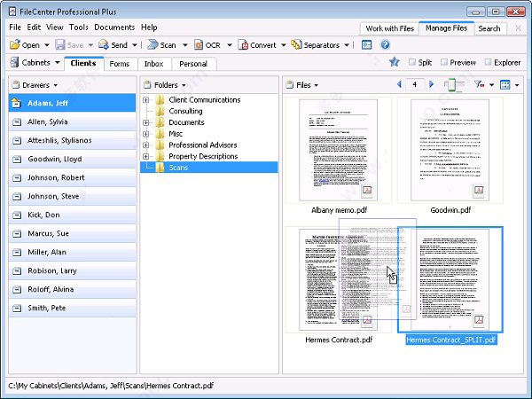Click the filter funnel icon in Files pane
532x399 pixels.
[x=480, y=85]
